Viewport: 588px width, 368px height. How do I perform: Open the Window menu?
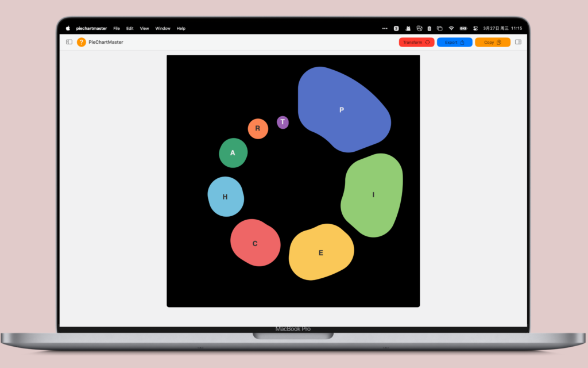163,28
